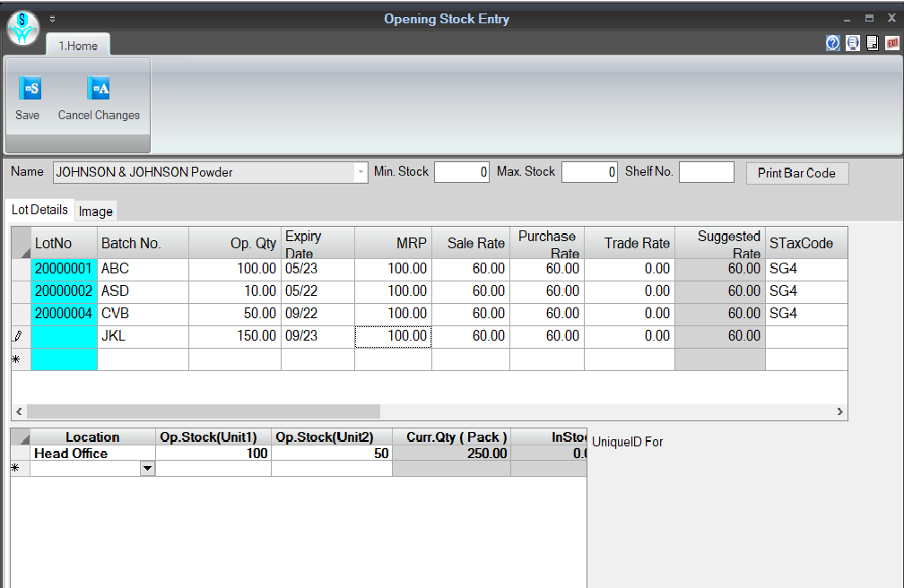Click the Sale Rate column header
Screen dimensions: 904x588
[471, 243]
